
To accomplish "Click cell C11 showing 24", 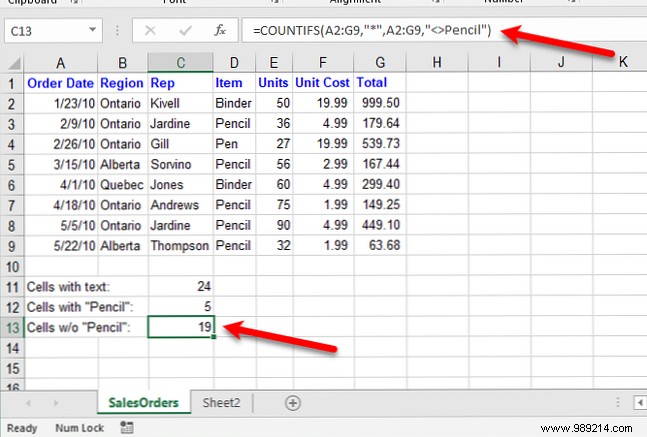I will pos(181,287).
